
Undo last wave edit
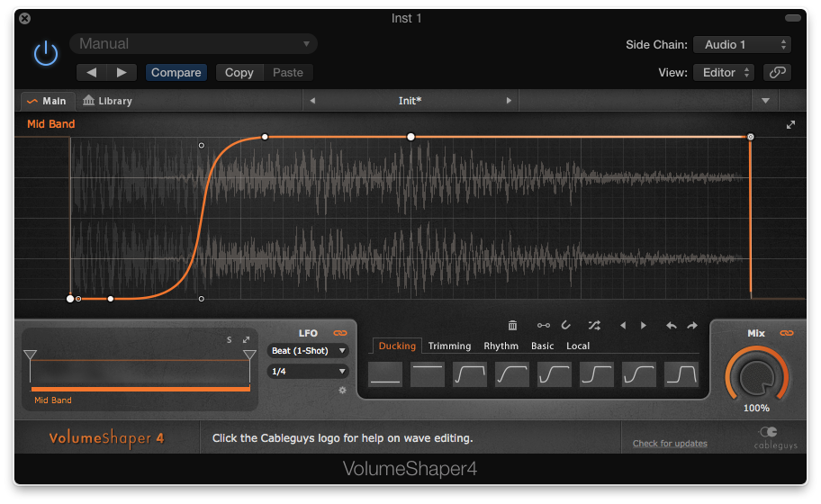coord(672,326)
